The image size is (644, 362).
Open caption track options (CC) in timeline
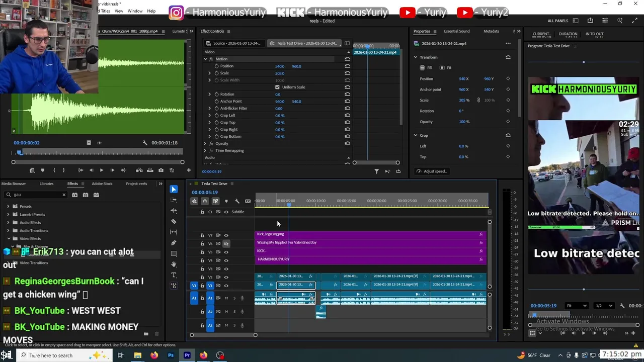248,201
